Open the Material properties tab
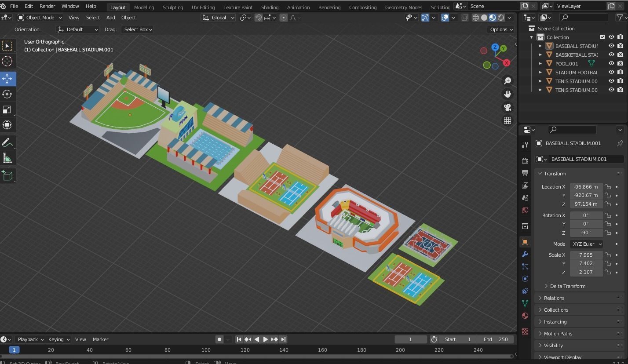The height and width of the screenshot is (364, 628). 525,316
